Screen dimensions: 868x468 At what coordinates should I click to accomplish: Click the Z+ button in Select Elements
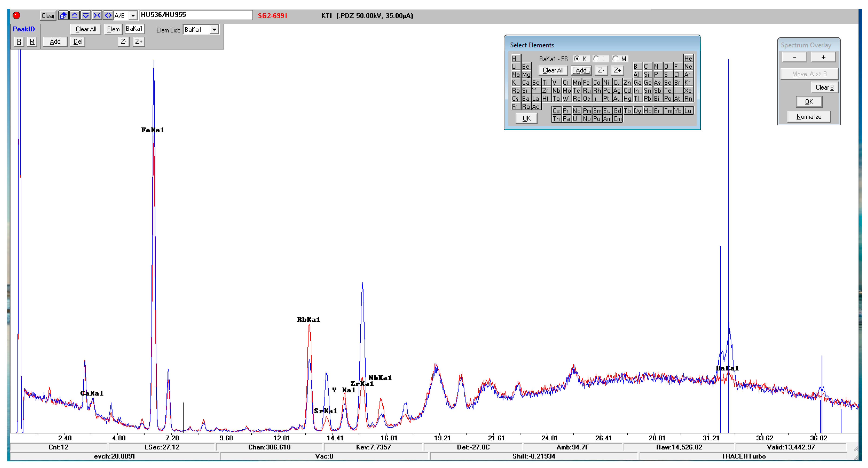coord(617,70)
